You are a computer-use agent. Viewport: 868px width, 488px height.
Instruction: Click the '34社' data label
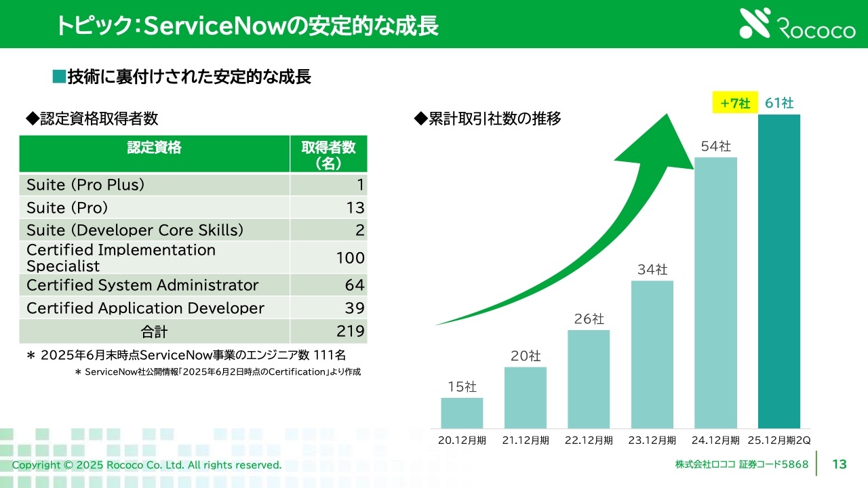click(652, 269)
